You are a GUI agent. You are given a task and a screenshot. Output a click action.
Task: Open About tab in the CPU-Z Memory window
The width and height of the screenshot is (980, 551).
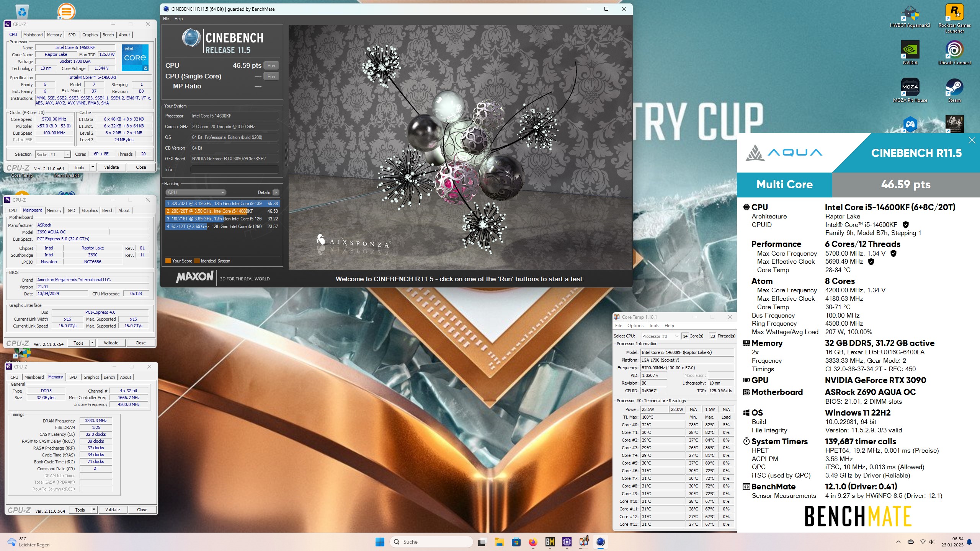pyautogui.click(x=126, y=377)
